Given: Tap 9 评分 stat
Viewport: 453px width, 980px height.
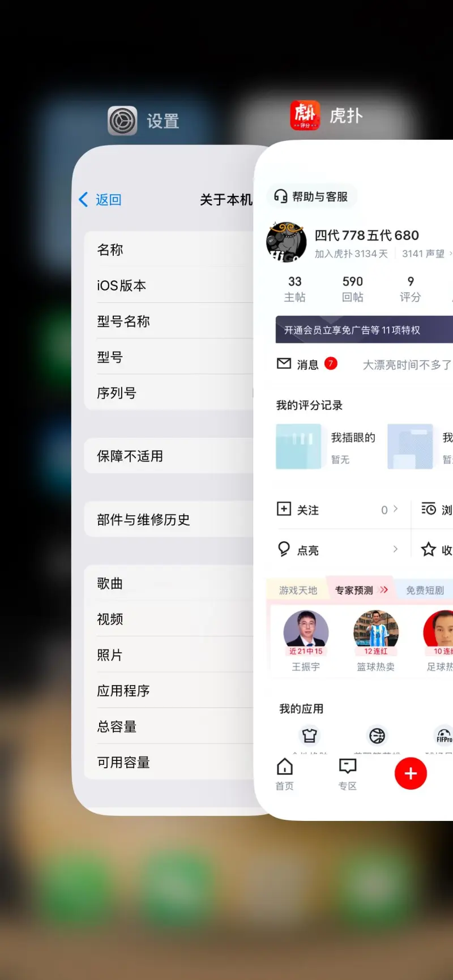Looking at the screenshot, I should 410,289.
